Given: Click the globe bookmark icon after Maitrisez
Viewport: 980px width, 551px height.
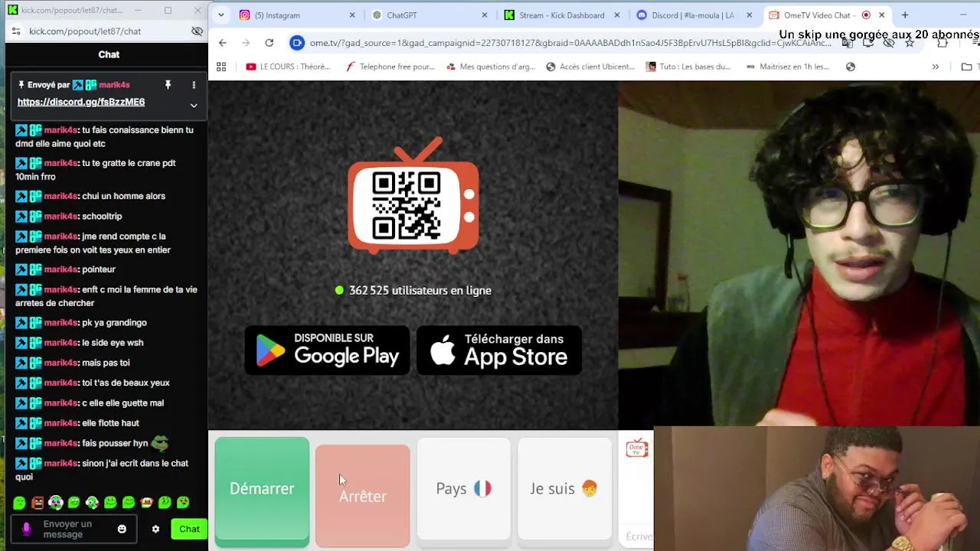Looking at the screenshot, I should (x=851, y=67).
